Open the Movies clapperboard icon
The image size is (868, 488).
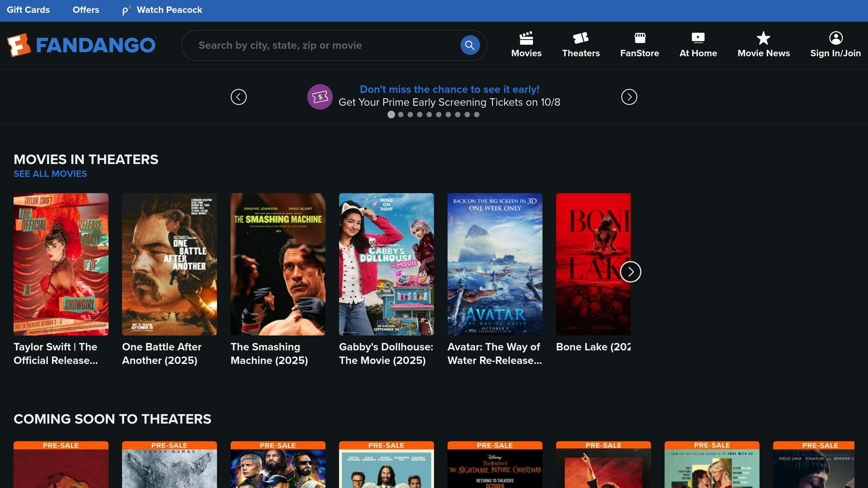[526, 38]
